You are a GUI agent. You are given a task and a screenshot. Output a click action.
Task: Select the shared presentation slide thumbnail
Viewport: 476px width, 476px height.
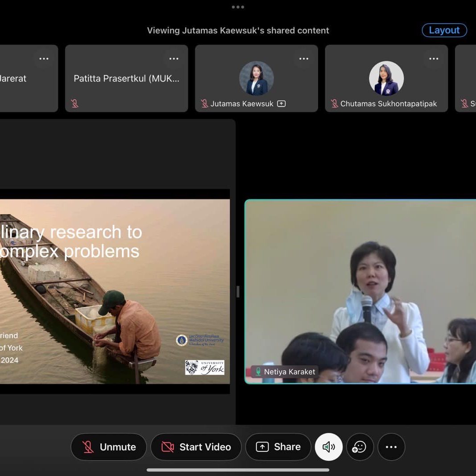(x=115, y=291)
